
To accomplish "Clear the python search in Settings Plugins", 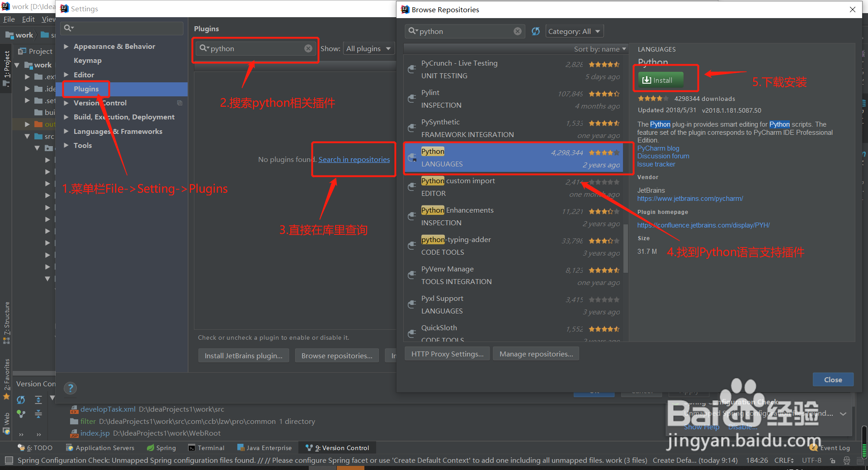I will [x=308, y=48].
